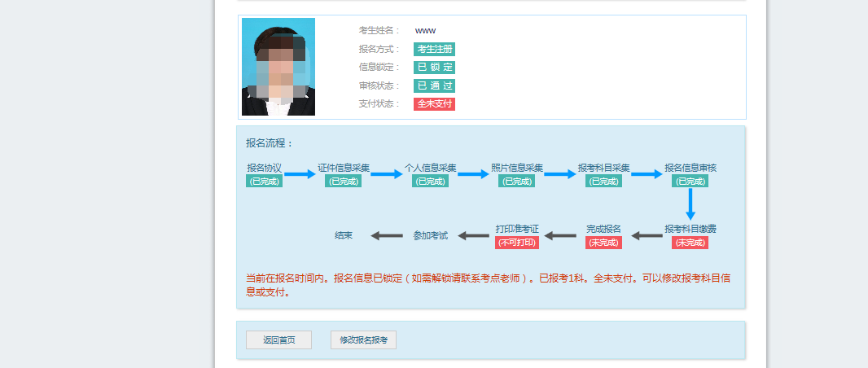Viewport: 868px width, 368px height.
Task: Click the blue down arrow below 报名信息审核
Action: pos(690,204)
